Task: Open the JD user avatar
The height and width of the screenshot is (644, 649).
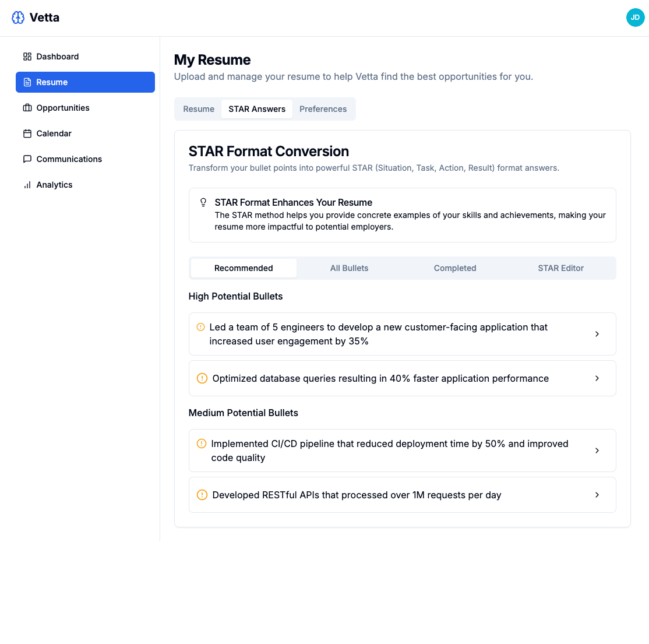Action: [x=635, y=17]
